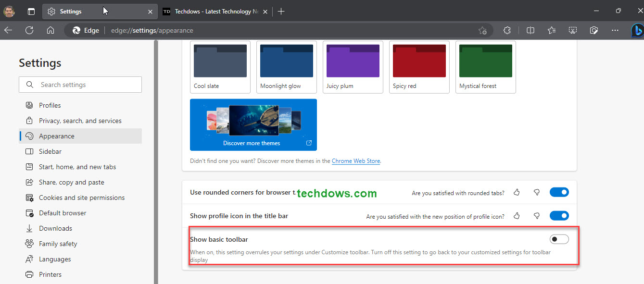Select the Spicy red theme

point(419,61)
